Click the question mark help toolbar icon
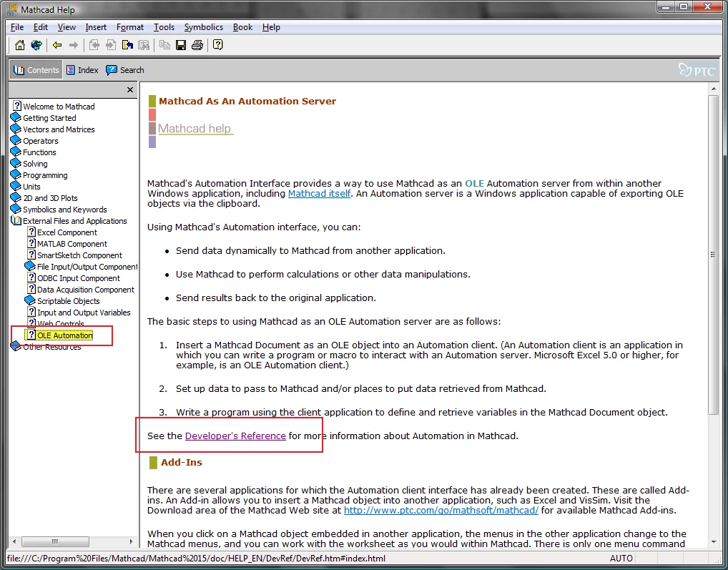Screen dimensions: 728x570 click(217, 45)
